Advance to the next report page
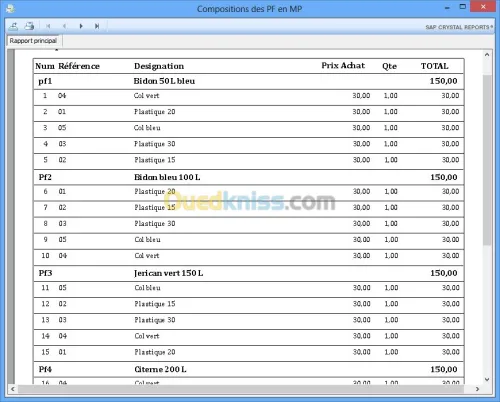Screen dimensions: 500x402 tap(81, 26)
